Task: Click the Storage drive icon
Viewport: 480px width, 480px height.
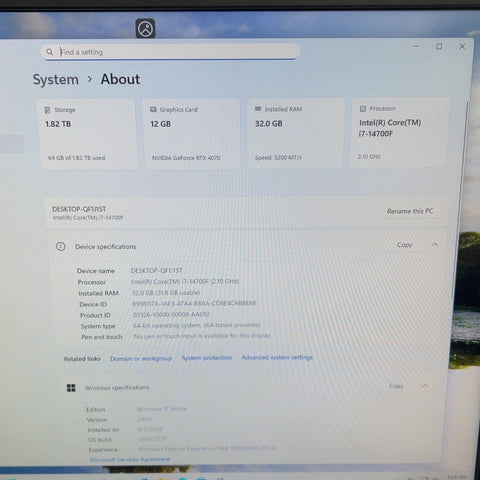Action: pos(47,110)
